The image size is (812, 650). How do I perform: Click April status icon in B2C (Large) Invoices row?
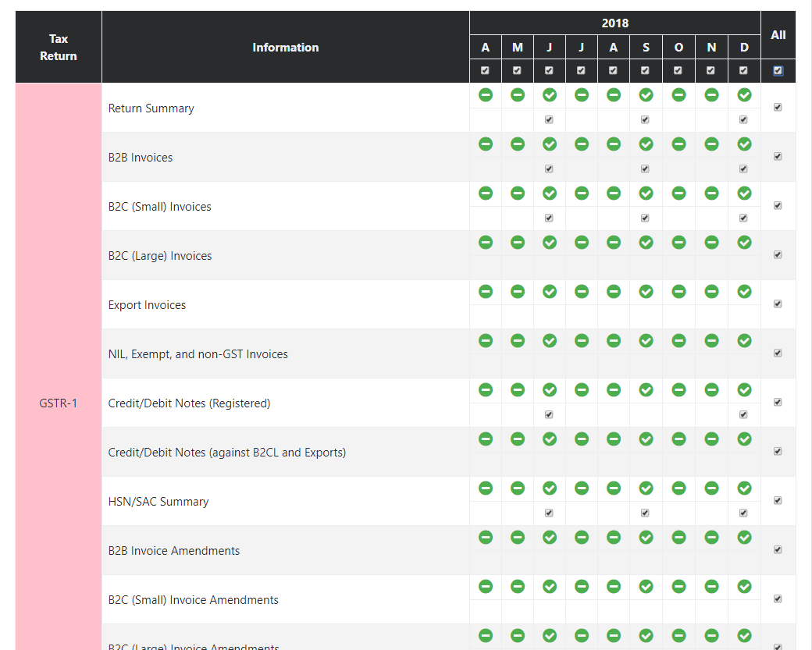point(485,243)
